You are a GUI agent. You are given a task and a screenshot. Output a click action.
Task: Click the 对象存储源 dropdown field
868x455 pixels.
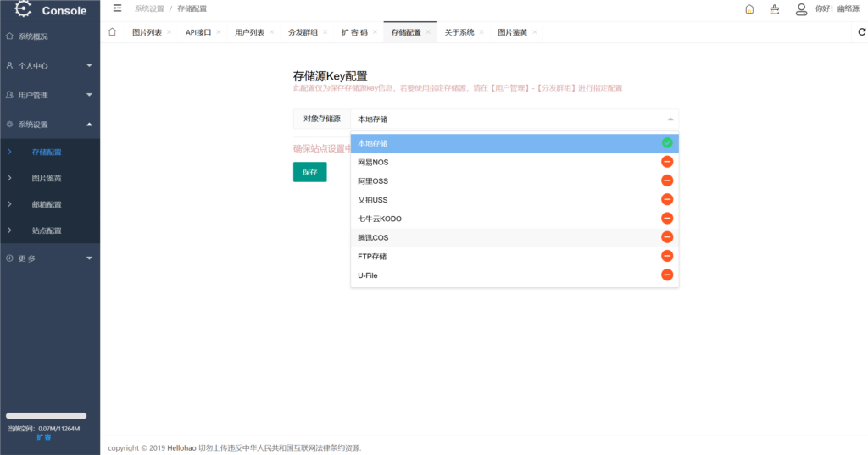[515, 119]
